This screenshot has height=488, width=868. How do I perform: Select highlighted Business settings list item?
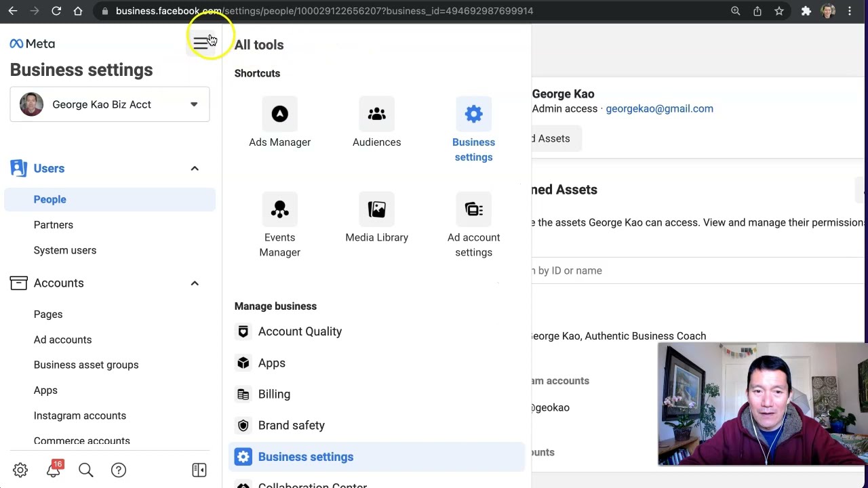point(377,457)
